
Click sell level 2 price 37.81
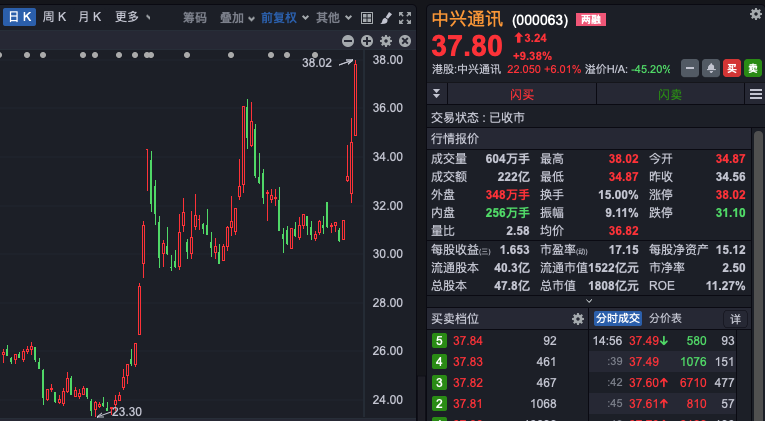click(468, 403)
